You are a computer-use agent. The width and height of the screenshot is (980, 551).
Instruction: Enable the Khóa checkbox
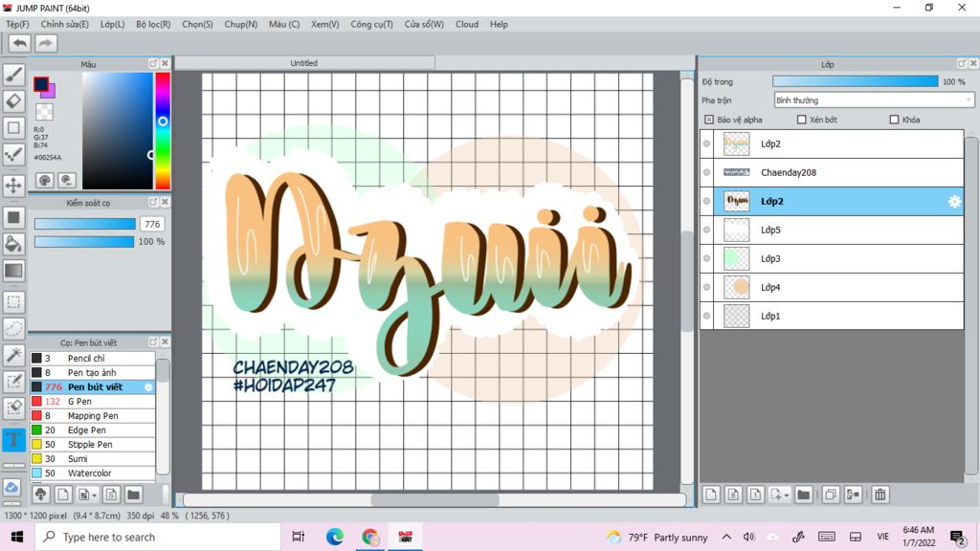coord(894,120)
